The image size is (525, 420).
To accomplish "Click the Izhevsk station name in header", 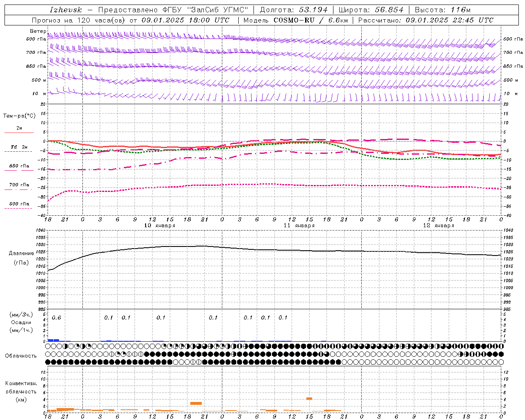I will coord(66,10).
